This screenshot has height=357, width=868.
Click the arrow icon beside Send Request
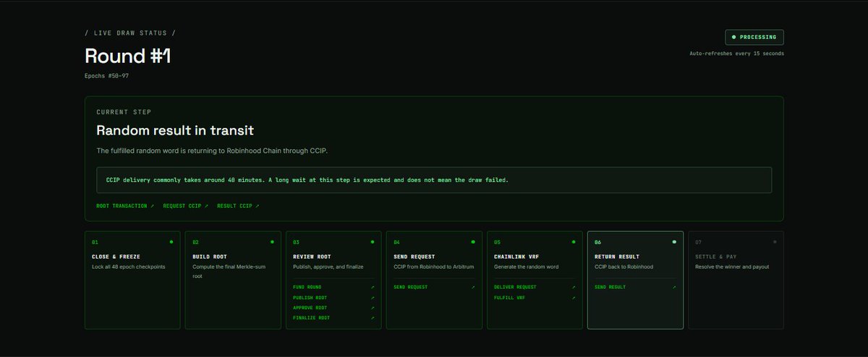[x=473, y=287]
